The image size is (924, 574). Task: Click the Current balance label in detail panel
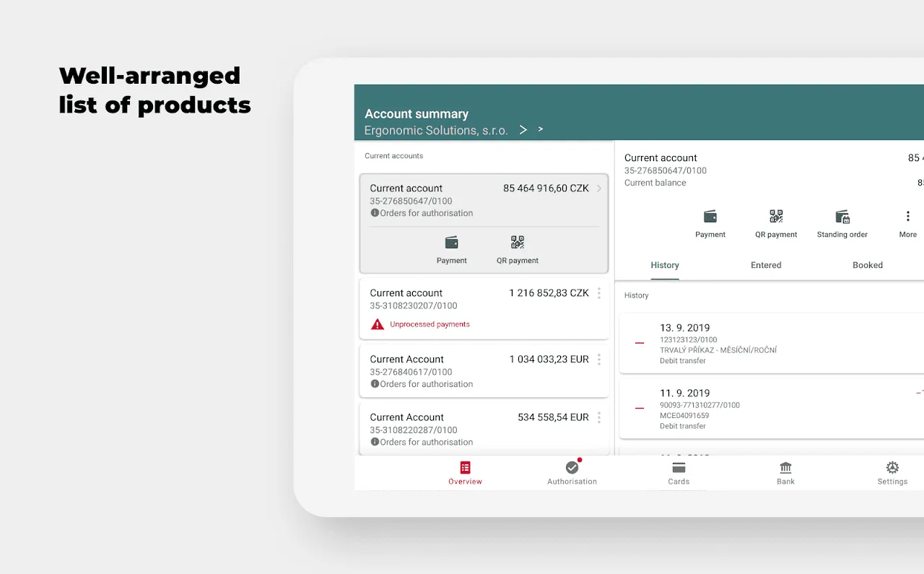point(655,183)
